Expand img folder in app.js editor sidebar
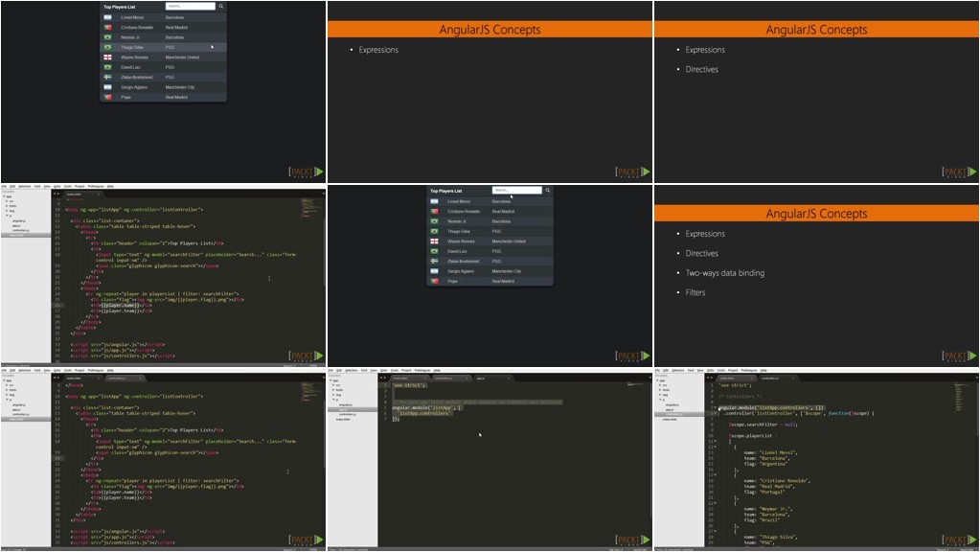This screenshot has height=552, width=980. (333, 395)
